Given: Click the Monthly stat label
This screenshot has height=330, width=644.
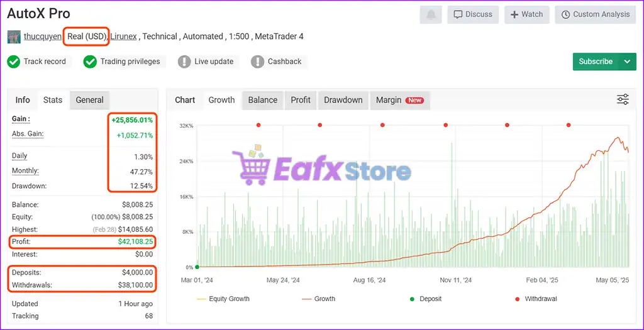Looking at the screenshot, I should [25, 171].
